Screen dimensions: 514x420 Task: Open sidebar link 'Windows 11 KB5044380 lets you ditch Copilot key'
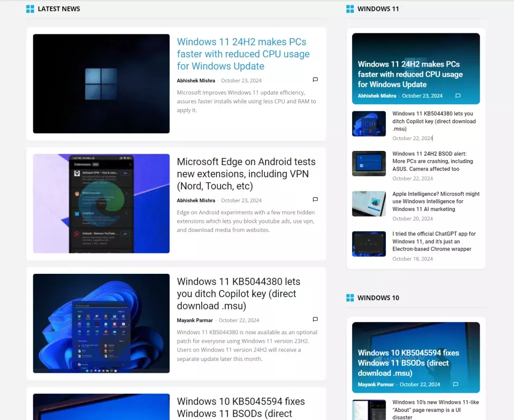coord(434,121)
